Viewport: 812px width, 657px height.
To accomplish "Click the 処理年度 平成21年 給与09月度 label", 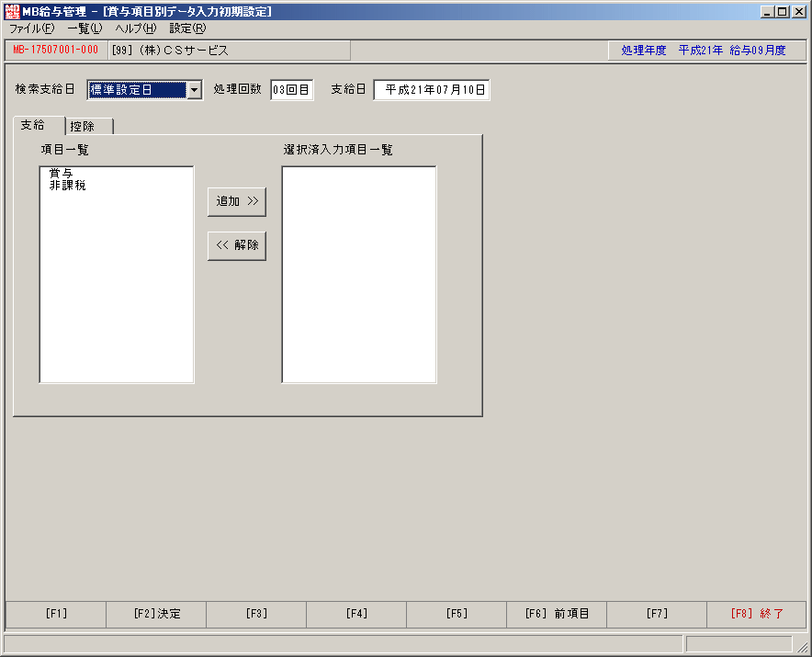I will 706,51.
